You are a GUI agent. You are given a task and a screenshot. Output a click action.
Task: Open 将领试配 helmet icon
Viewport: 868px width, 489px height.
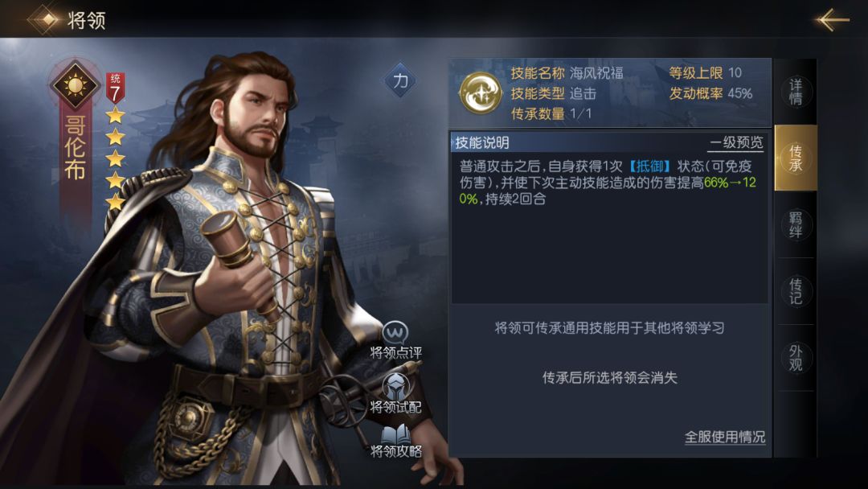click(x=396, y=386)
